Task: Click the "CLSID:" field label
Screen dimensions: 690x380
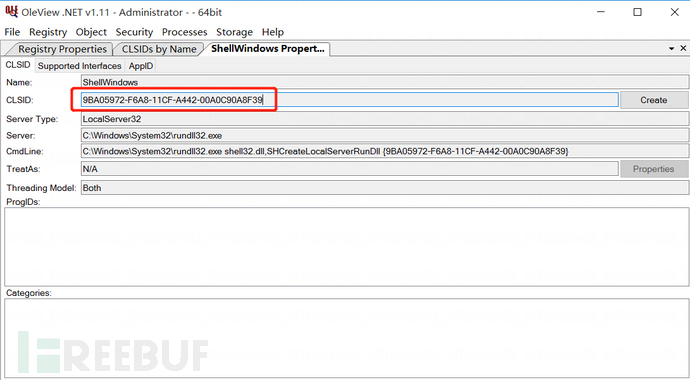Action: click(20, 100)
